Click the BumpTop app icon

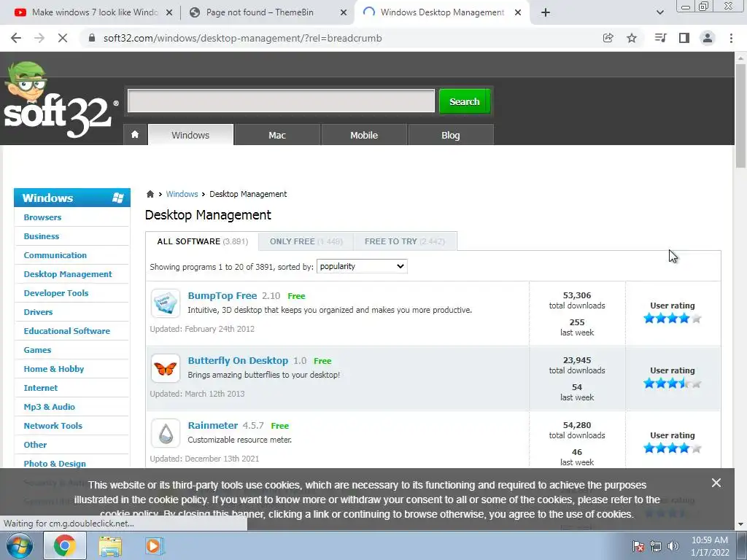[x=166, y=303]
